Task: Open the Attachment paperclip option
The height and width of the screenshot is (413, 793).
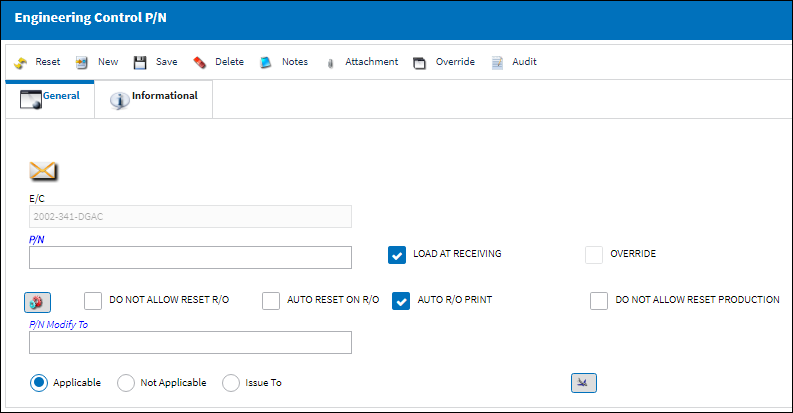Action: tap(330, 63)
